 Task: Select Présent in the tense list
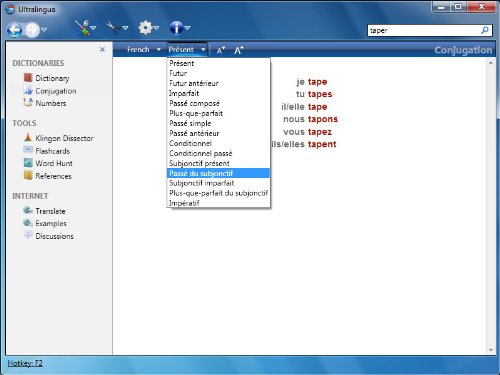click(x=218, y=63)
